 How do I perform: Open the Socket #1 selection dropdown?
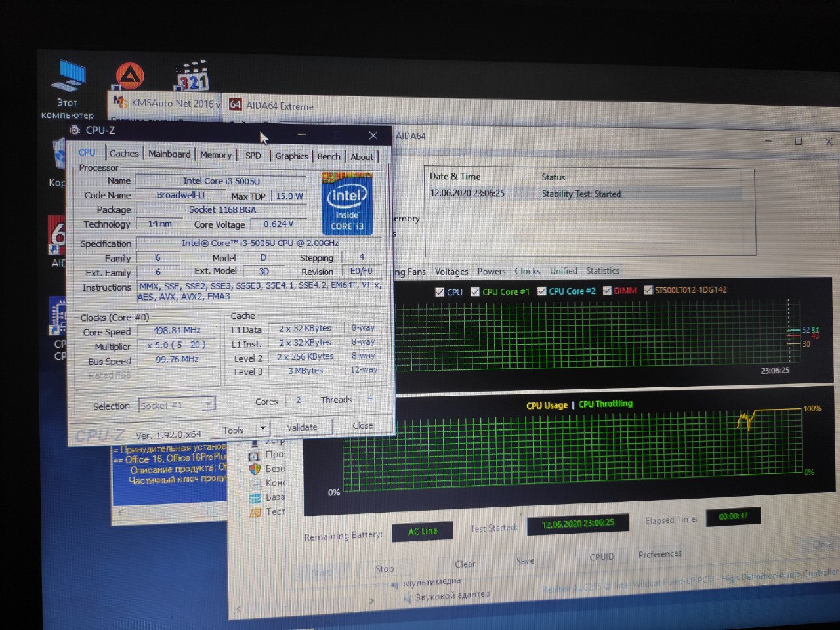pos(177,406)
